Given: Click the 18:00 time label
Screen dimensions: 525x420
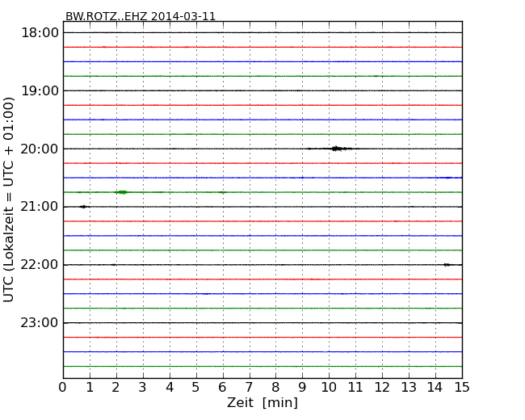Looking at the screenshot, I should (x=40, y=33).
